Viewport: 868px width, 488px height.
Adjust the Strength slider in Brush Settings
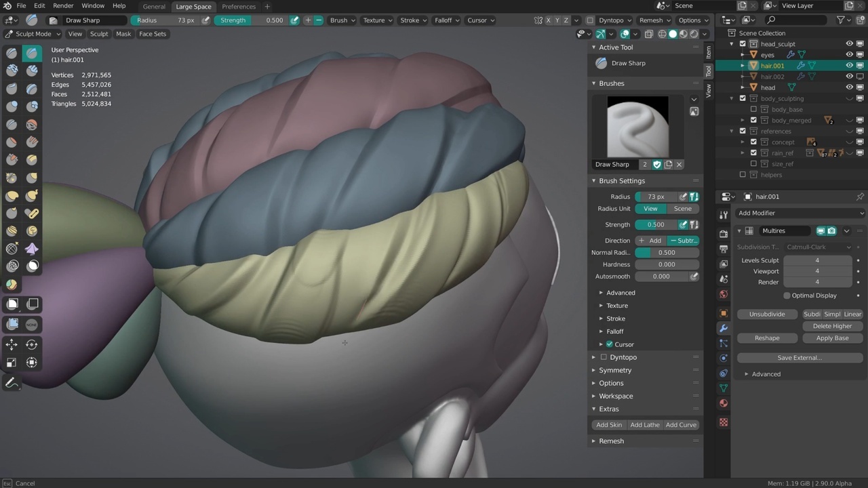click(x=655, y=224)
